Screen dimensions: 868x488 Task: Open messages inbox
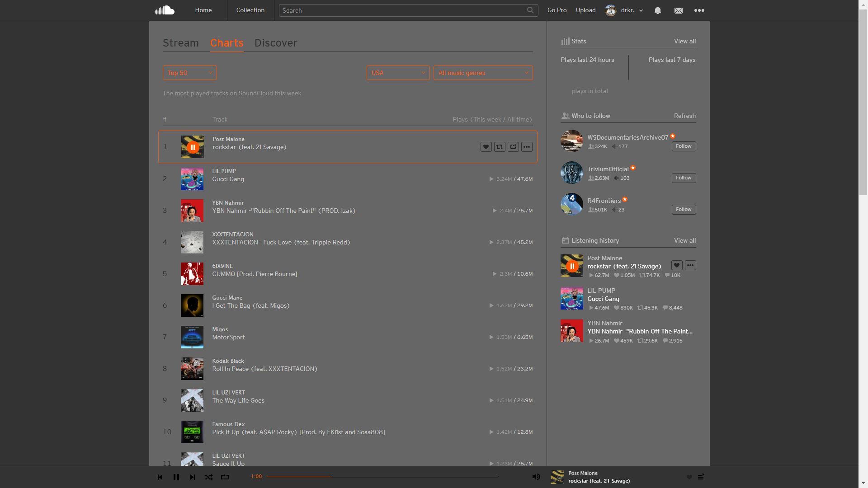(678, 10)
